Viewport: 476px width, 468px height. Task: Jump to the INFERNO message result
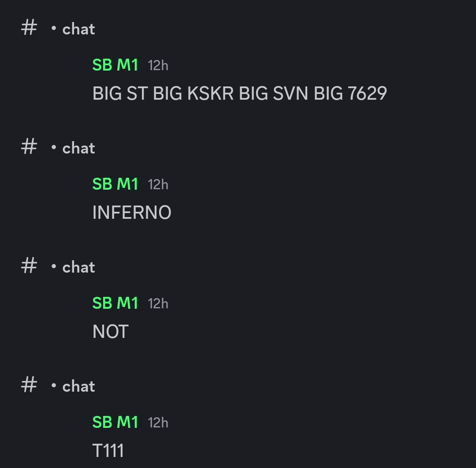pos(132,213)
